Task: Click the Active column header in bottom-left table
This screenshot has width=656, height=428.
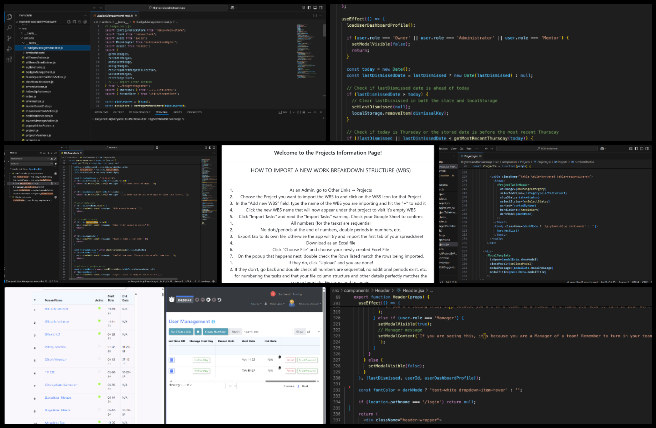Action: tap(99, 300)
